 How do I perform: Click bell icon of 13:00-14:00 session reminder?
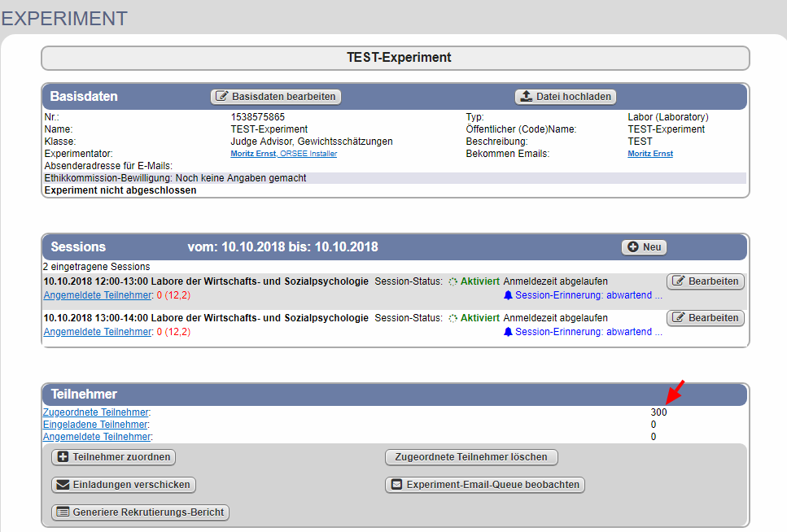pos(508,332)
